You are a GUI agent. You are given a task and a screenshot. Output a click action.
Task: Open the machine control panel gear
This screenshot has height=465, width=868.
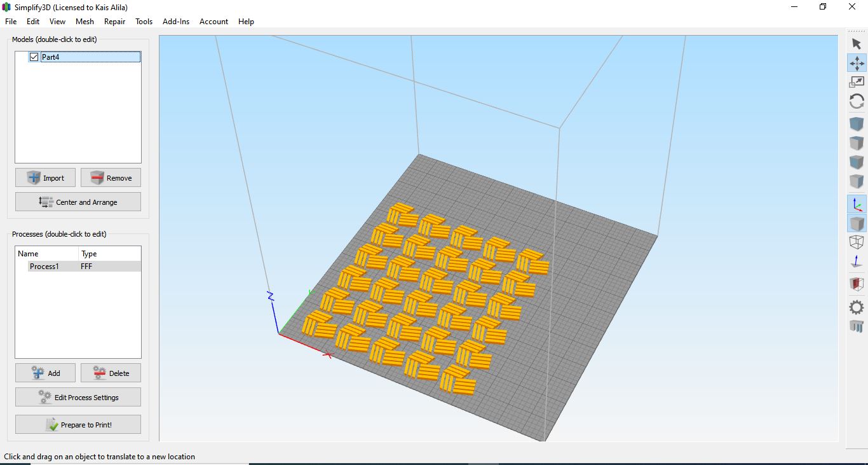pyautogui.click(x=857, y=307)
